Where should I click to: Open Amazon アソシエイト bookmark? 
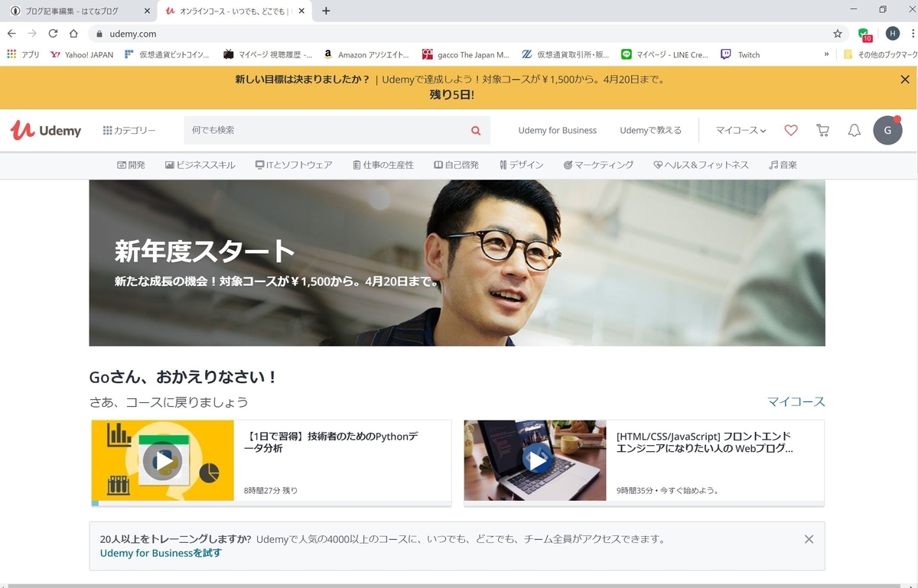pos(366,54)
